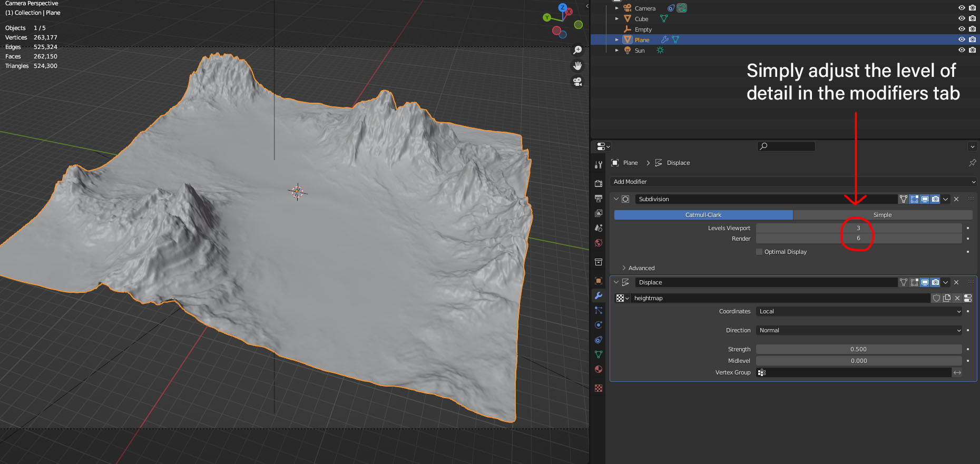Screen dimensions: 980x464
Task: Click the Plane modifier wrench icon in outliner
Action: pos(665,40)
